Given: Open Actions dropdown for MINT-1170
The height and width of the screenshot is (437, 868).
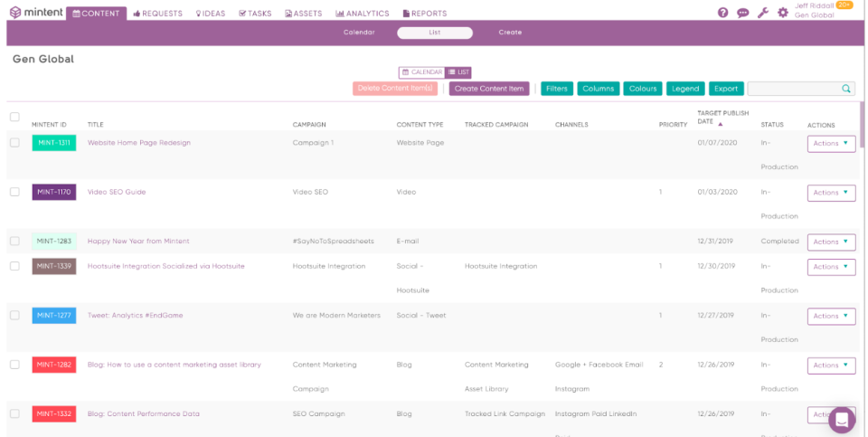Looking at the screenshot, I should click(x=832, y=193).
